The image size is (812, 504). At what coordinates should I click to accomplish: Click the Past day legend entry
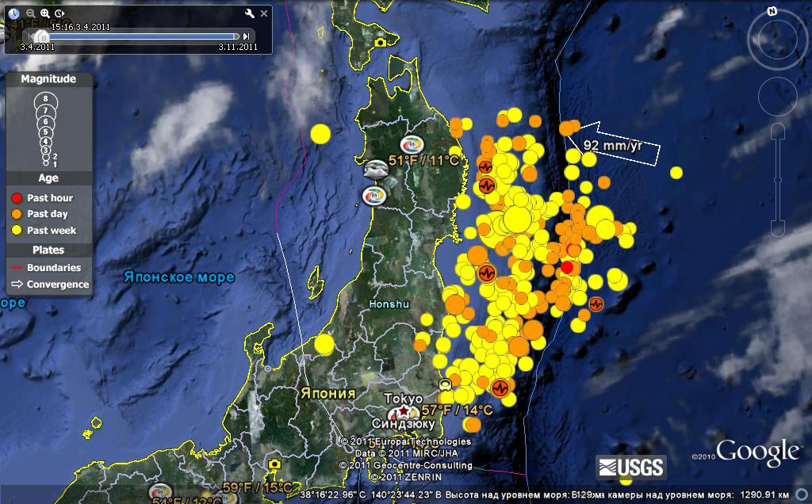pos(40,214)
